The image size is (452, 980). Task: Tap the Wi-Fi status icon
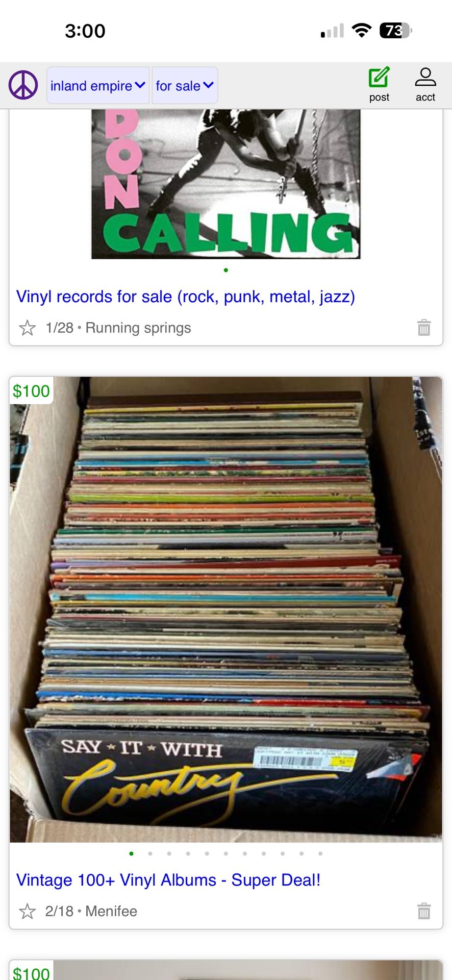pos(362,31)
